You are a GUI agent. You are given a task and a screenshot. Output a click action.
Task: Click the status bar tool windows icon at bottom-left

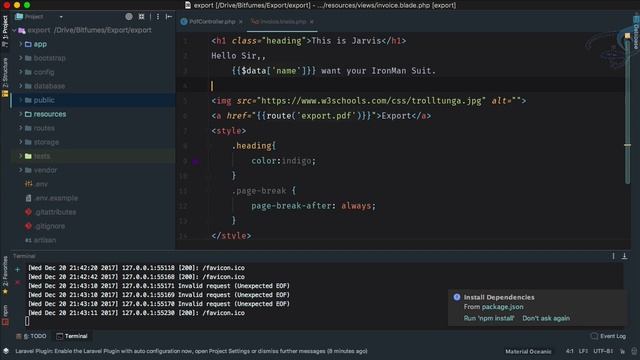6,351
